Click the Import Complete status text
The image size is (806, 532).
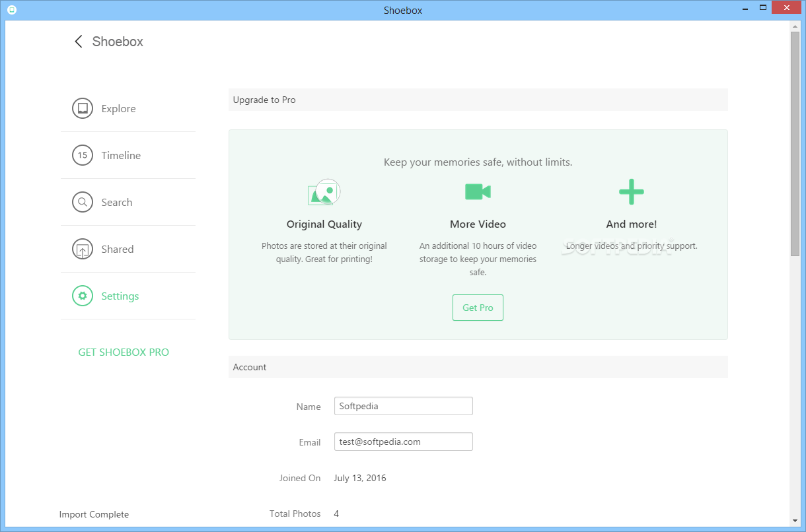[x=94, y=514]
